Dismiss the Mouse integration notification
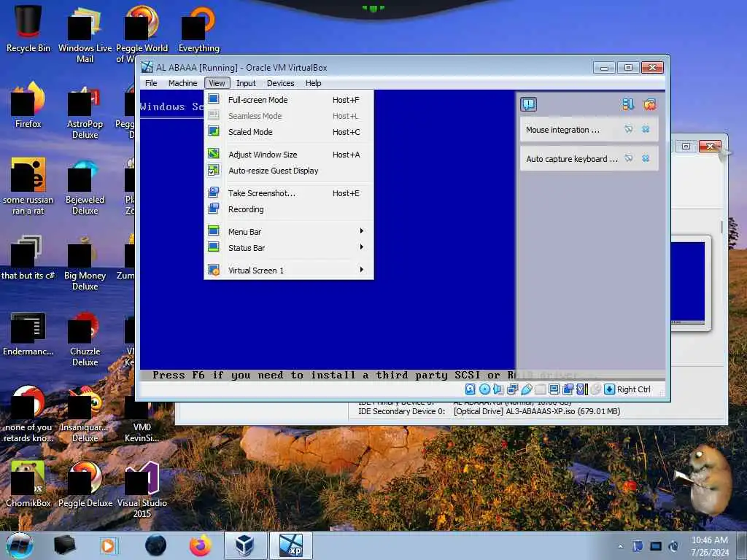The width and height of the screenshot is (747, 560). (x=646, y=129)
